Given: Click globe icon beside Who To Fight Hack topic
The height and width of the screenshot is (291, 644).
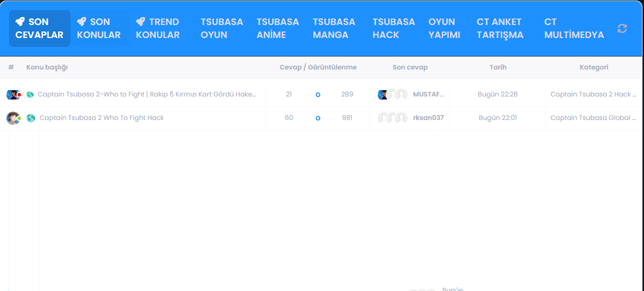Looking at the screenshot, I should [x=30, y=118].
